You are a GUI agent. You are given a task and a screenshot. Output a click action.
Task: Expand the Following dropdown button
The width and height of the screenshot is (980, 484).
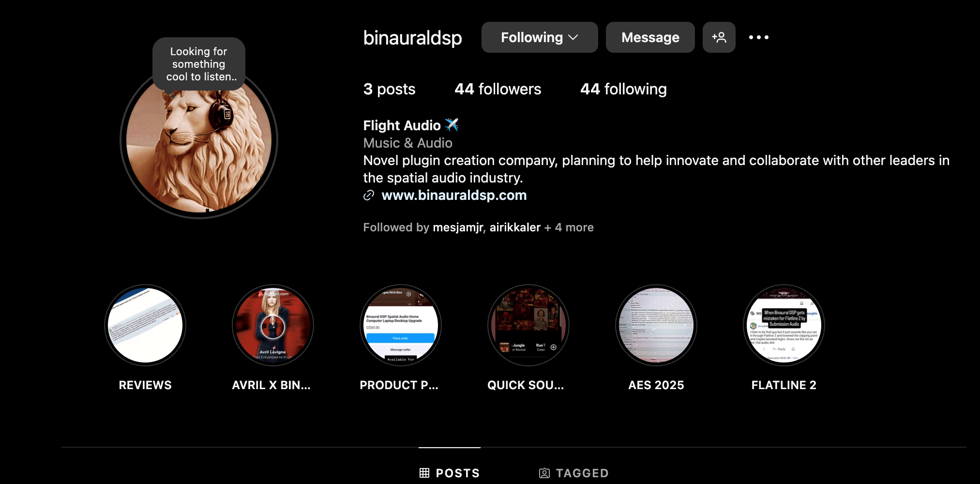click(540, 37)
